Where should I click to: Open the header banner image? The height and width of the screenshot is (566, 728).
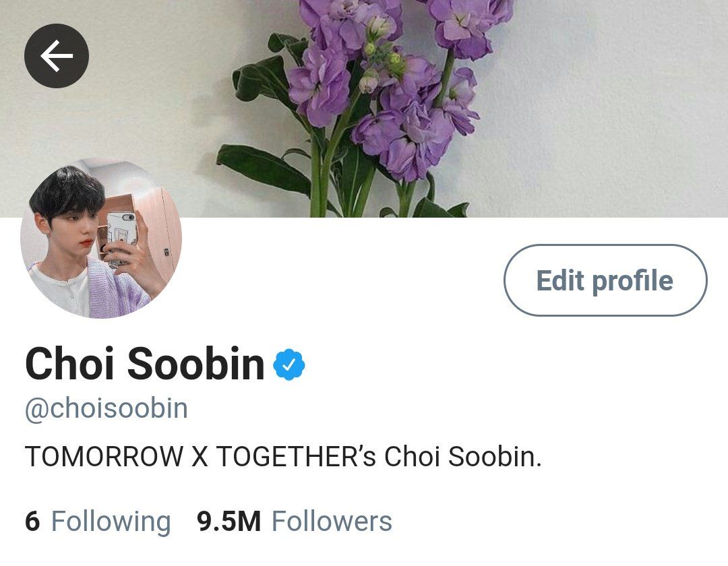364,108
